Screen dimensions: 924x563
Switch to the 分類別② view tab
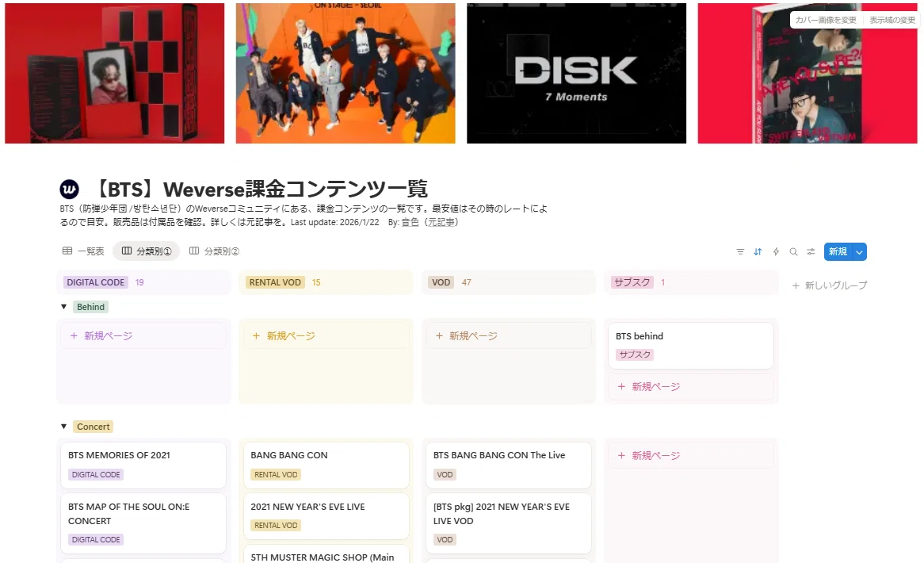[214, 251]
